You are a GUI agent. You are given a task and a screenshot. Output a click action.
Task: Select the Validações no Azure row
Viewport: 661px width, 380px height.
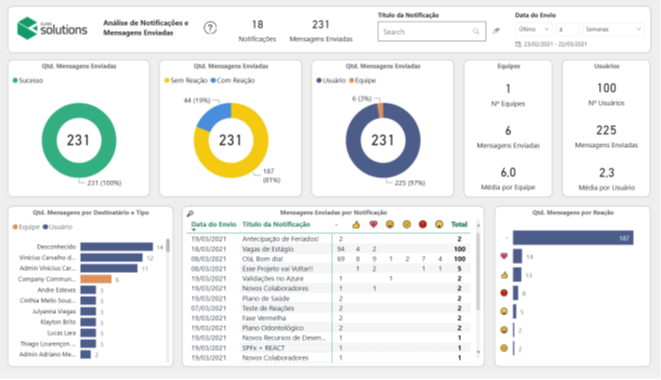click(x=329, y=278)
